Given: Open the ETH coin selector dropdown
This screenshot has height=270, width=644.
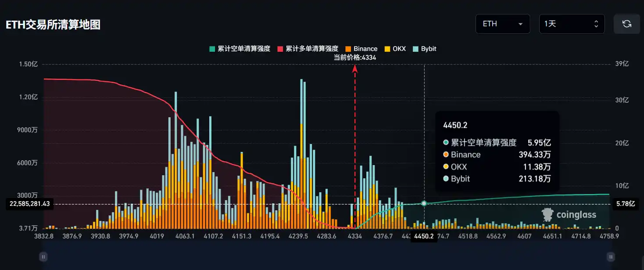Looking at the screenshot, I should (x=503, y=24).
